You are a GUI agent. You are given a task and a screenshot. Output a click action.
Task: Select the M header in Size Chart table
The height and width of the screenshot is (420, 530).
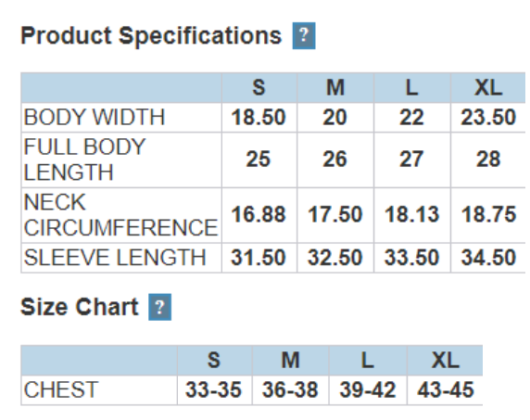pyautogui.click(x=291, y=360)
